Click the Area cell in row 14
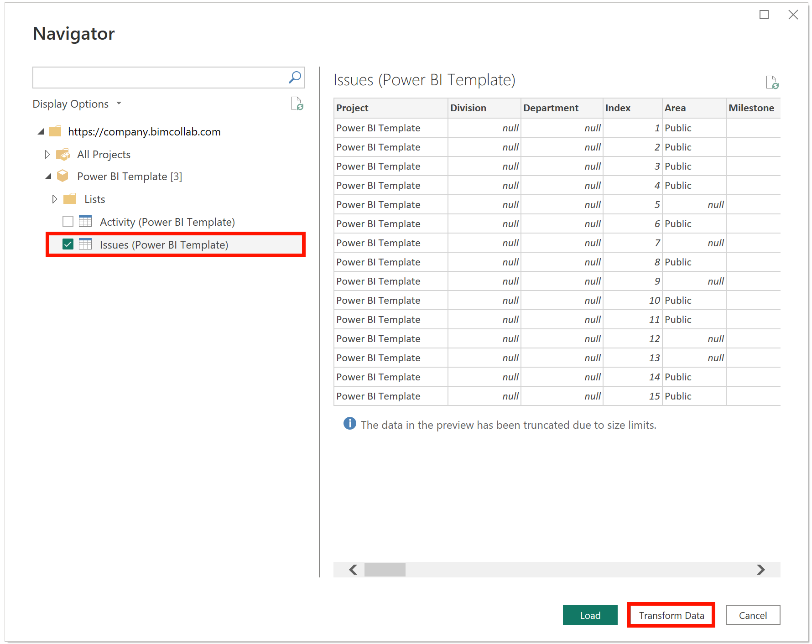Viewport: 812px width, 644px height. pos(694,377)
